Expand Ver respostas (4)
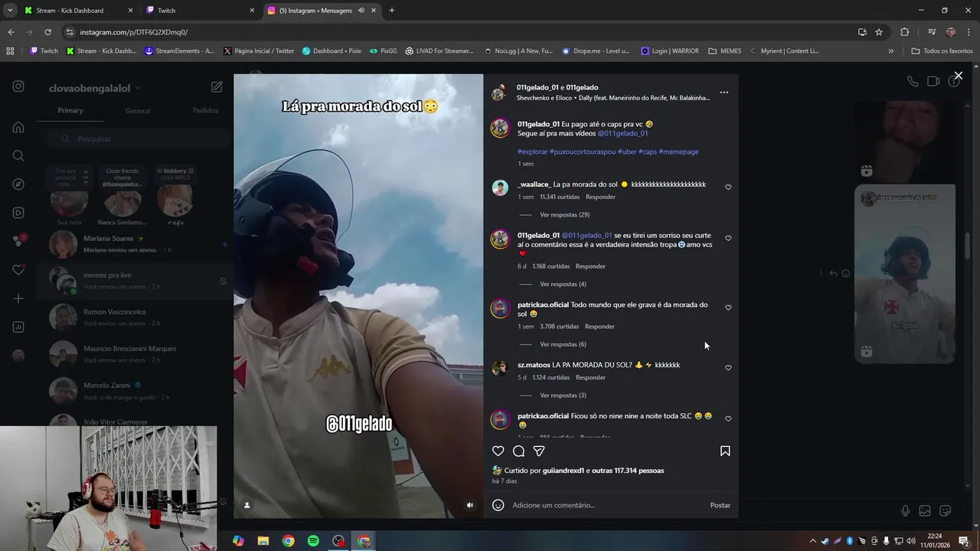The width and height of the screenshot is (980, 551). (563, 284)
